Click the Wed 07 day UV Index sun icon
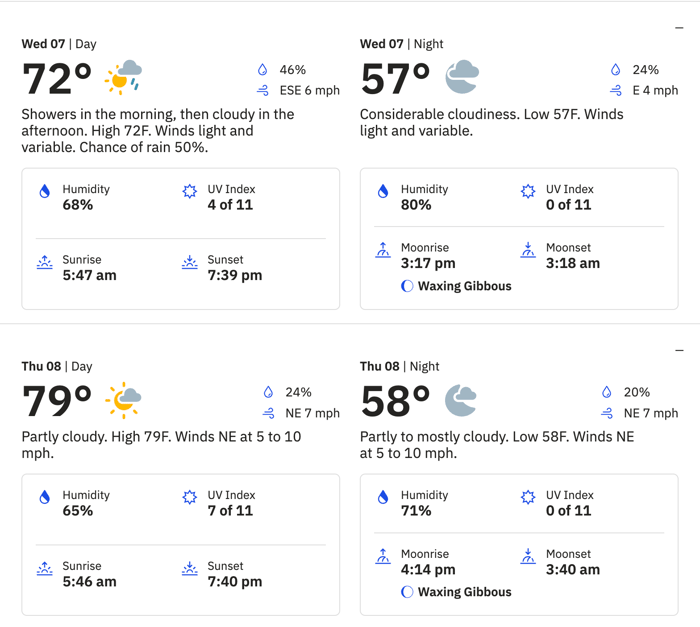Image resolution: width=700 pixels, height=627 pixels. [190, 191]
